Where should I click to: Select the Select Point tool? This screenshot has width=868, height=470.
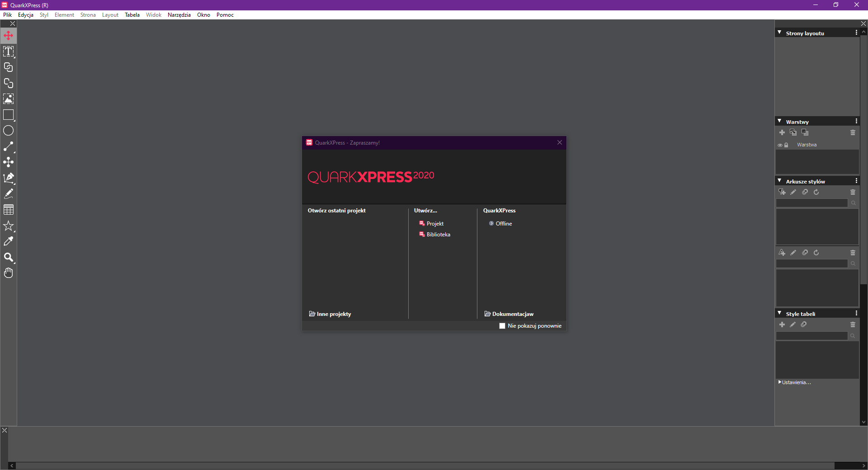[x=9, y=162]
